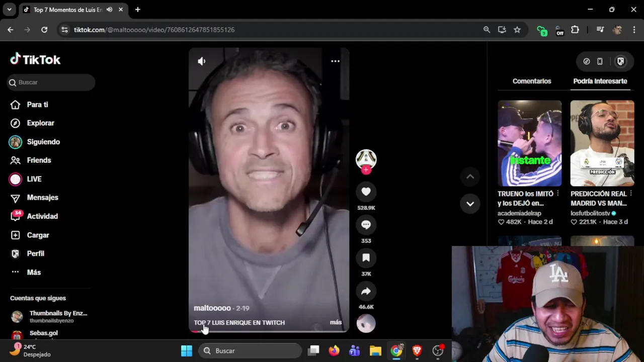Like the video with heart icon
The width and height of the screenshot is (644, 362).
click(x=366, y=192)
